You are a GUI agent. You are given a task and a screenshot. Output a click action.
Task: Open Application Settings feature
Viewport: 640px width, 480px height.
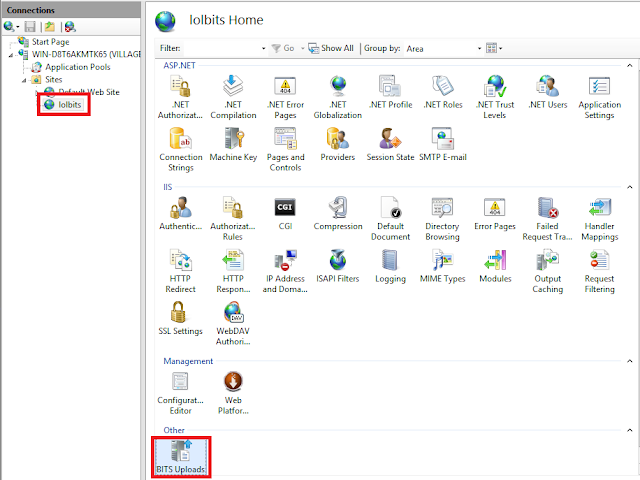click(x=599, y=98)
